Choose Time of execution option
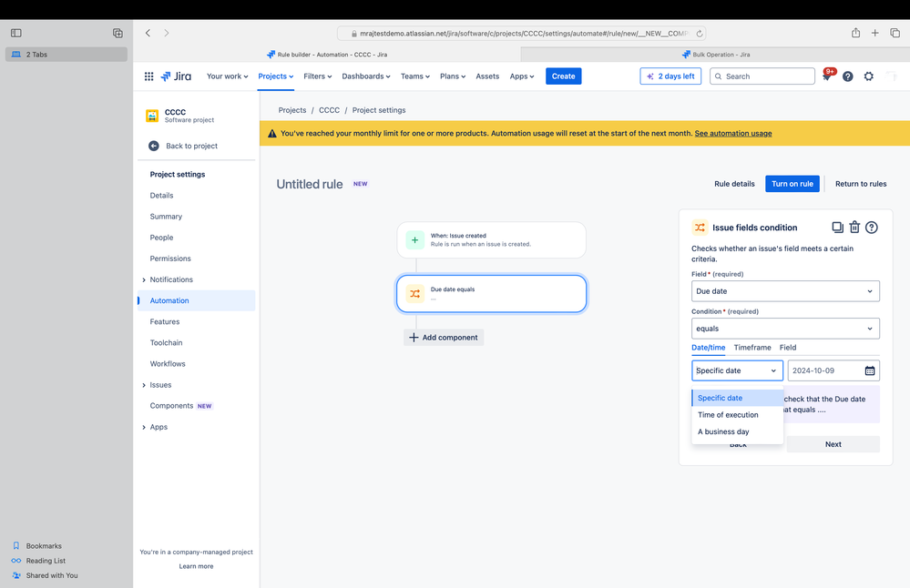The image size is (910, 588). pos(737,415)
